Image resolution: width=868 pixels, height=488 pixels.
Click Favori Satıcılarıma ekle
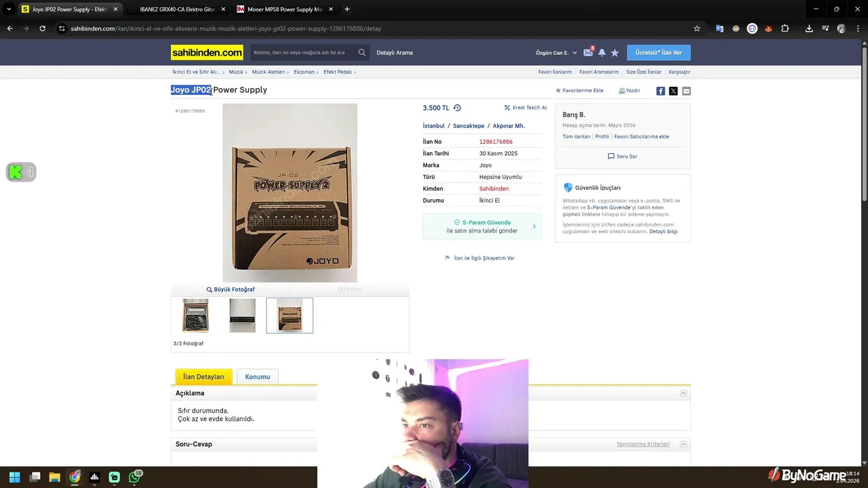point(642,137)
